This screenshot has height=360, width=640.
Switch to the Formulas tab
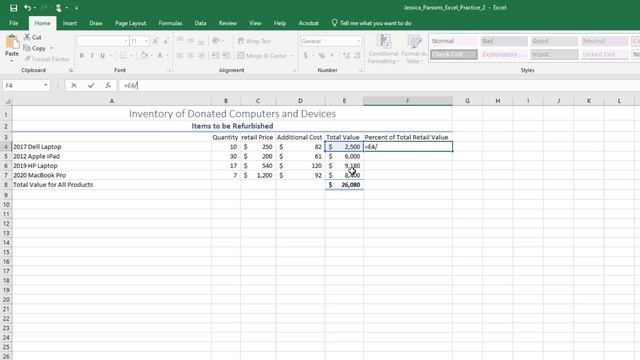(170, 23)
